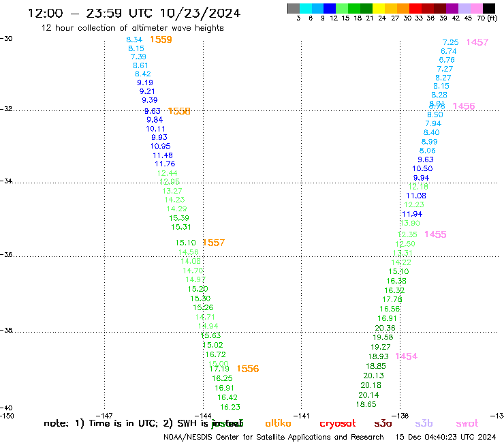Click the pink swatch in the color scale
Image resolution: width=504 pixels, height=443 pixels.
click(476, 8)
